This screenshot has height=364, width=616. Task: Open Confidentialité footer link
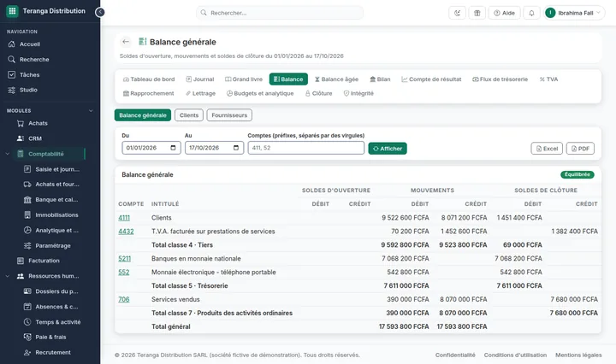point(455,355)
